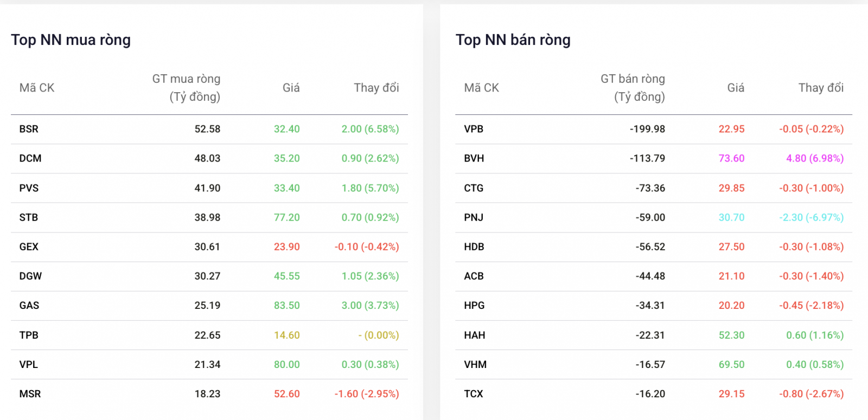
Task: Open the BVH stock ticker
Action: click(x=474, y=158)
